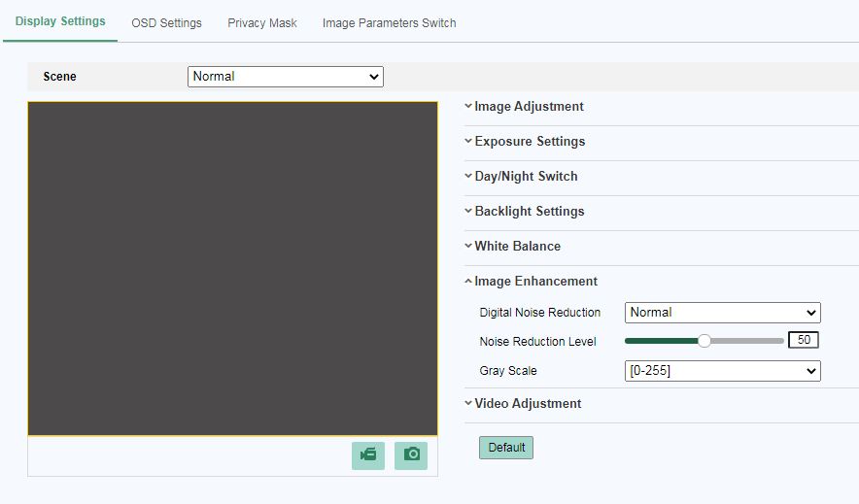Click the Noise Reduction Level value field
Viewport: 859px width, 504px height.
coord(804,341)
